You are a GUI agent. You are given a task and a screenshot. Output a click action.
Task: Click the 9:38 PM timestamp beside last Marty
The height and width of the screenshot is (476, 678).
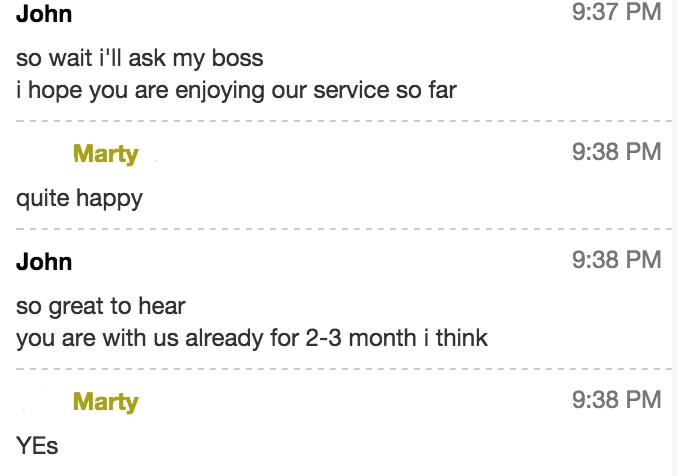[617, 399]
